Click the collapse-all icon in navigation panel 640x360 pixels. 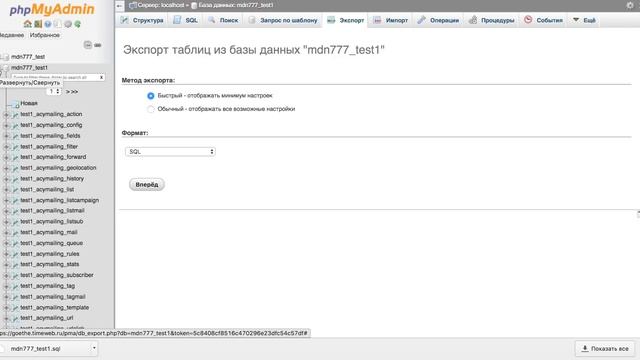click(87, 45)
